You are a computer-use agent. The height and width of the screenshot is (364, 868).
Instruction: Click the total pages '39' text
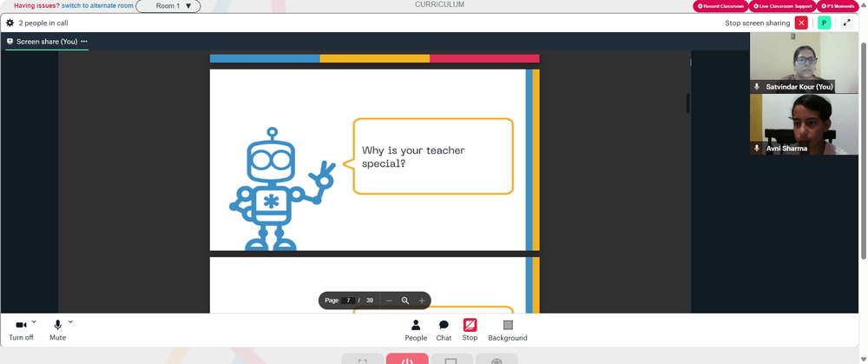pyautogui.click(x=369, y=301)
